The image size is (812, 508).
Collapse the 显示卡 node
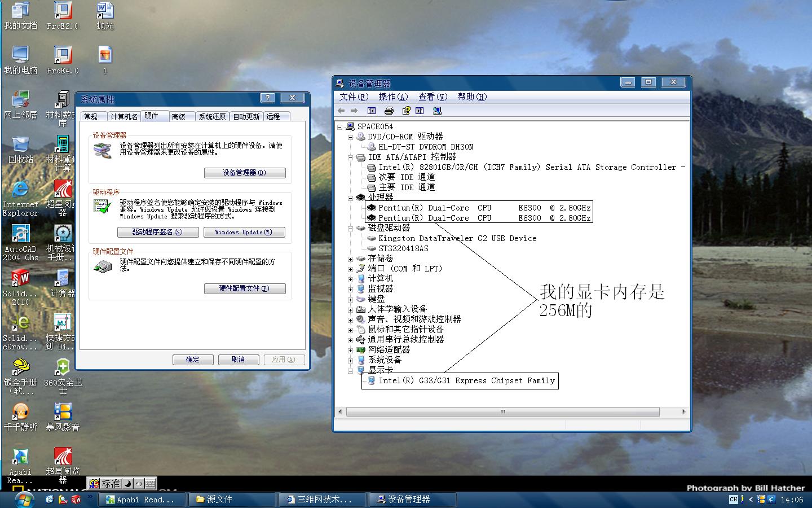[x=350, y=371]
